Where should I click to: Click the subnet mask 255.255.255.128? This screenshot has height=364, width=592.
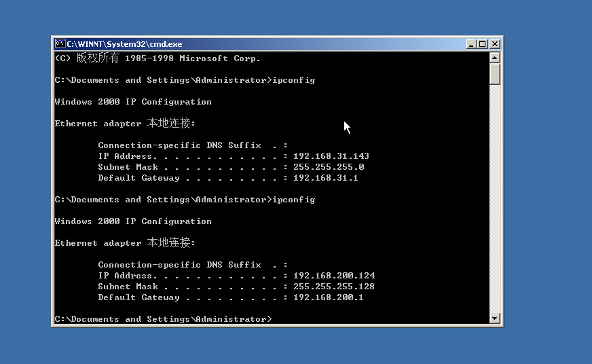[x=334, y=287]
